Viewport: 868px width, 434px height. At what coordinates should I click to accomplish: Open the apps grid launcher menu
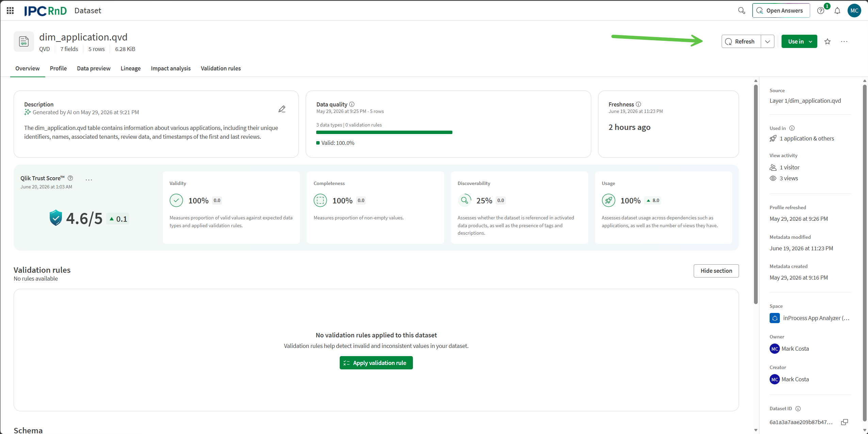pos(10,11)
